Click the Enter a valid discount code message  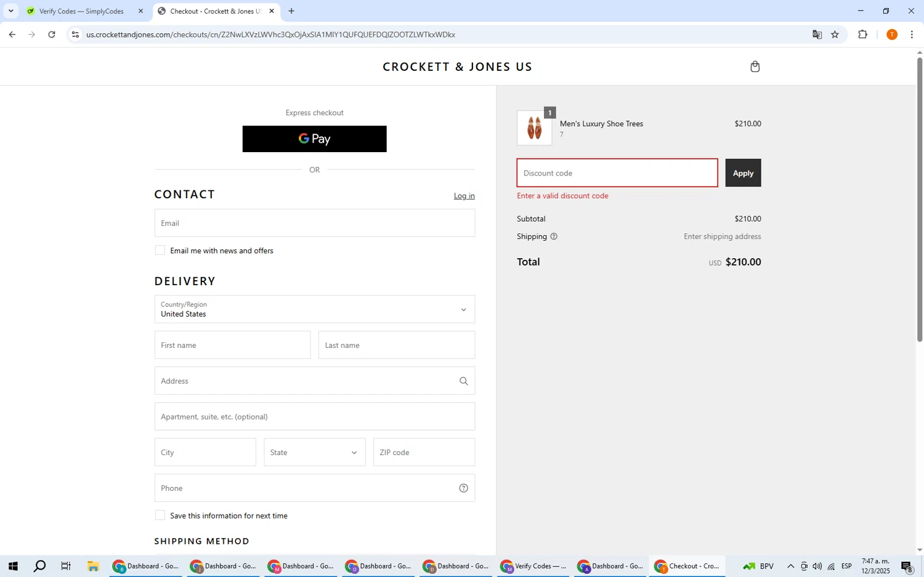click(x=563, y=196)
